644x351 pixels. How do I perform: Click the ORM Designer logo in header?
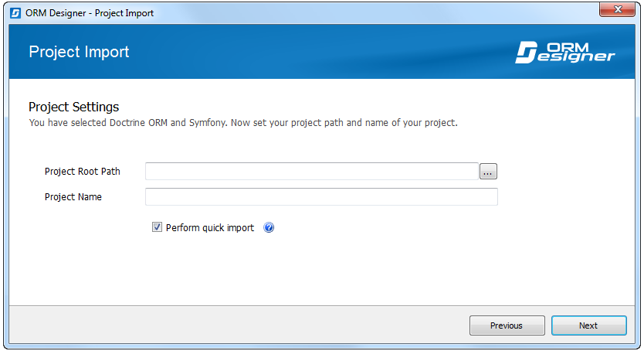click(565, 53)
